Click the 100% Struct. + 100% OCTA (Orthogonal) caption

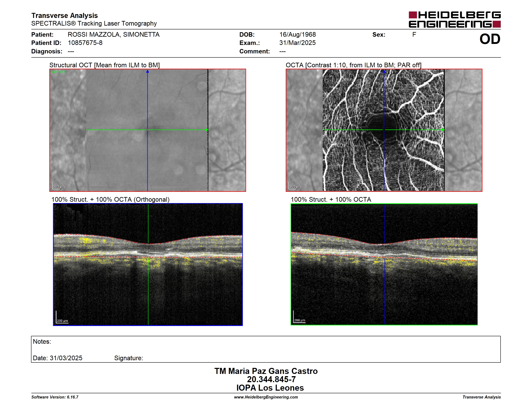110,199
